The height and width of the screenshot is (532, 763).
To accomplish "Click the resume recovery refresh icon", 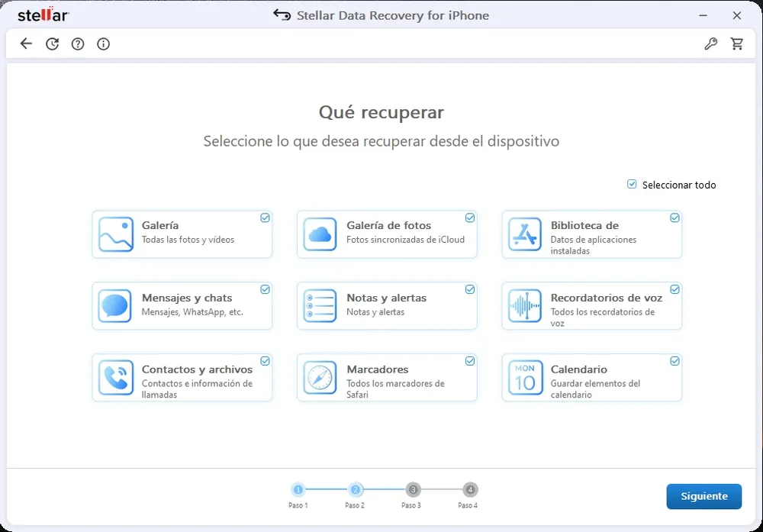I will coord(52,44).
